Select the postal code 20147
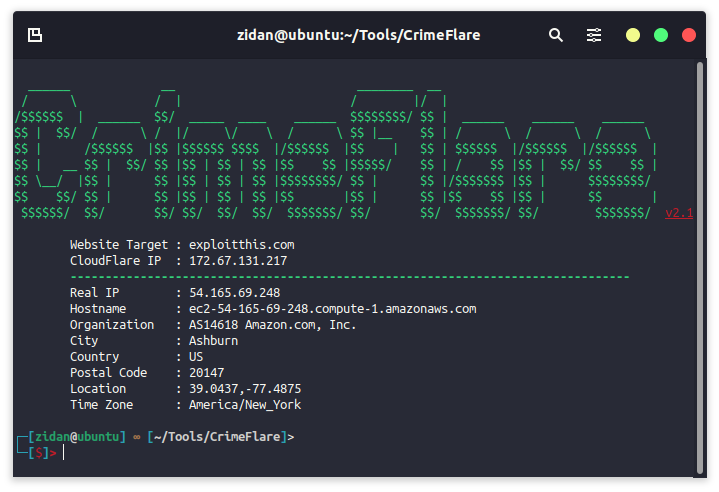Image resolution: width=719 pixels, height=492 pixels. click(206, 372)
